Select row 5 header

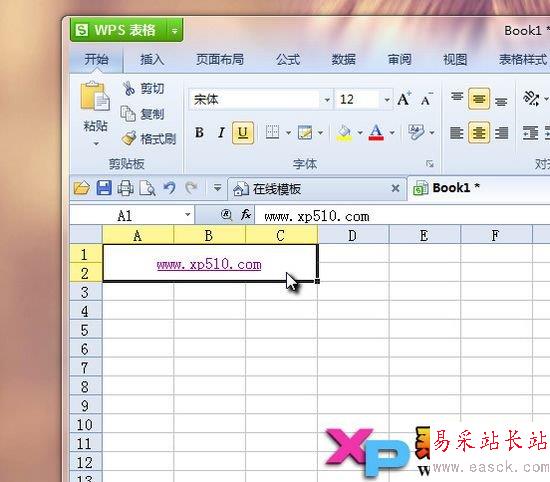click(x=85, y=330)
